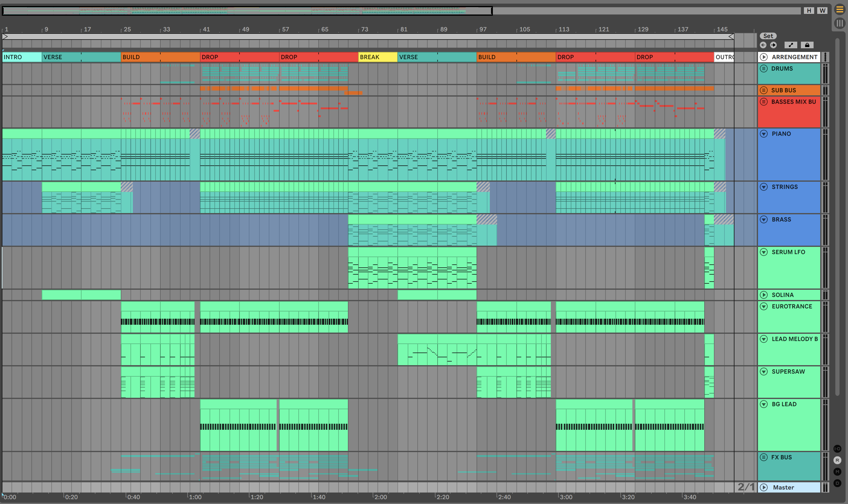Click the SUB BUS group icon
848x504 pixels.
[x=764, y=90]
